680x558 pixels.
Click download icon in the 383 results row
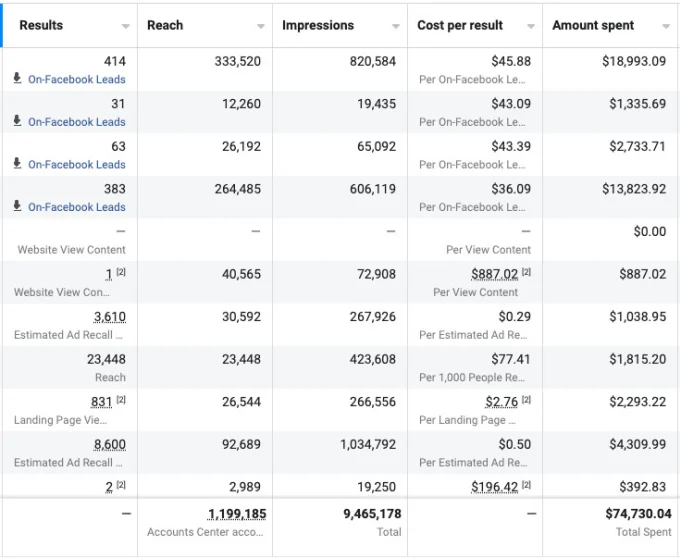coord(17,207)
